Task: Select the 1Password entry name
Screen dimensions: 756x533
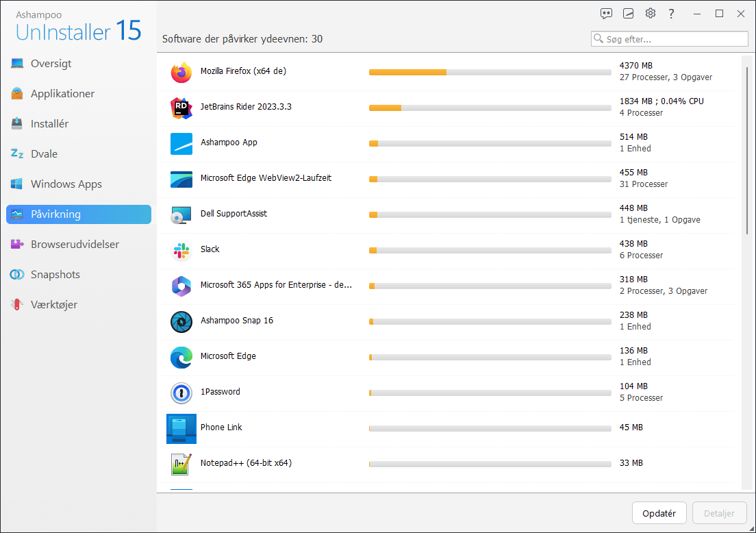Action: click(220, 392)
